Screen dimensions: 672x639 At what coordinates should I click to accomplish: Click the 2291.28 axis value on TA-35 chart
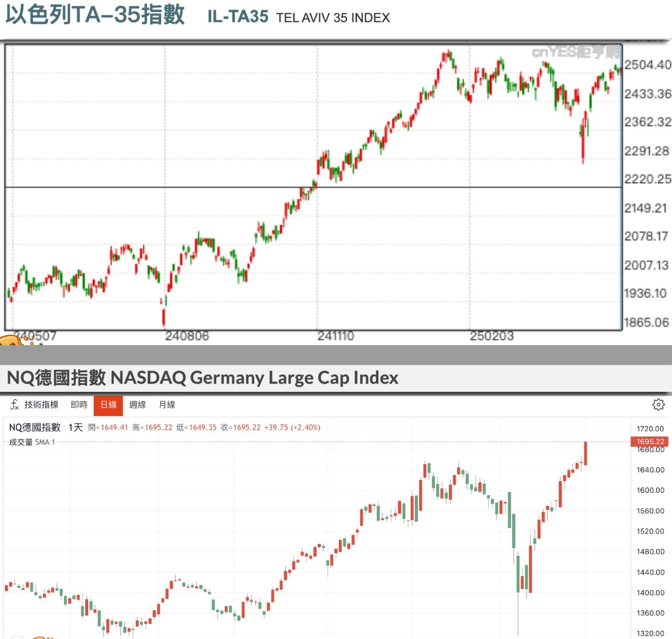point(647,151)
